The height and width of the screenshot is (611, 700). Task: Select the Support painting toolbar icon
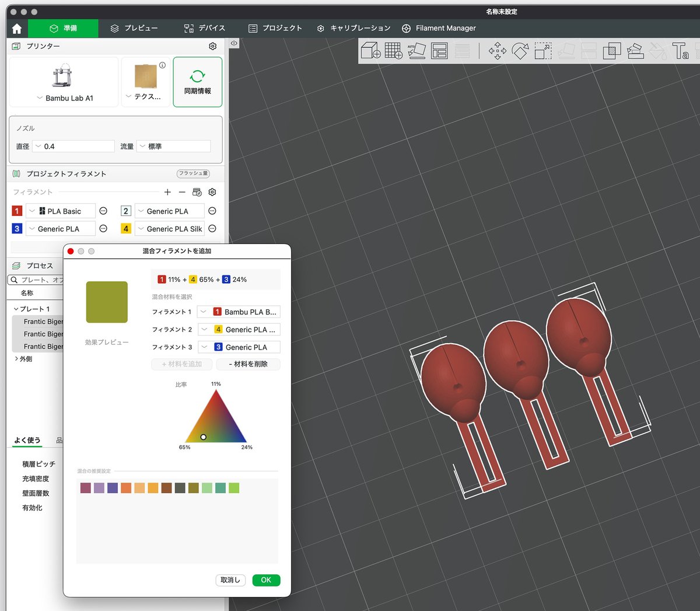(635, 51)
